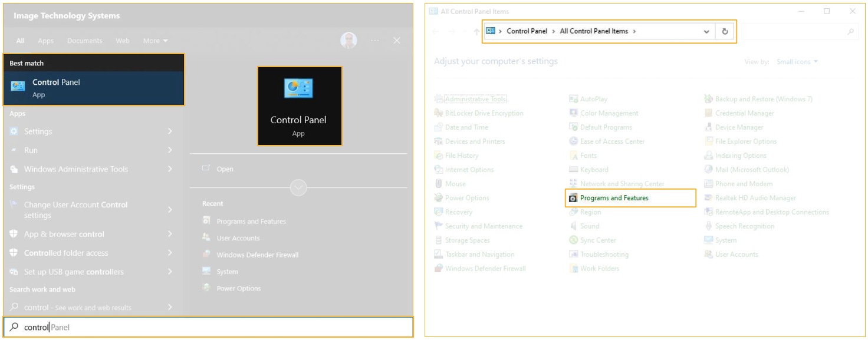Open Programs and Features in Control Panel

(614, 198)
